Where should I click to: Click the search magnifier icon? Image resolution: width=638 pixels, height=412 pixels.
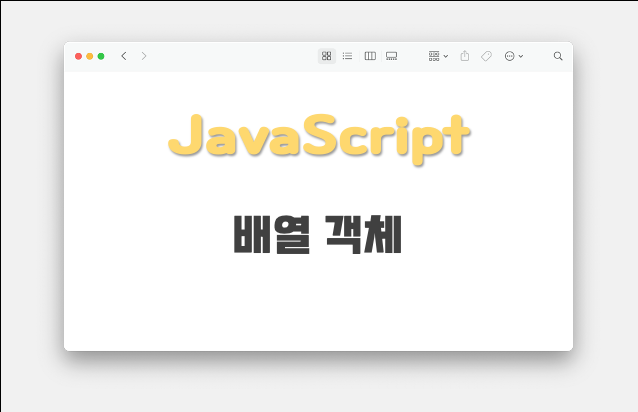coord(558,56)
